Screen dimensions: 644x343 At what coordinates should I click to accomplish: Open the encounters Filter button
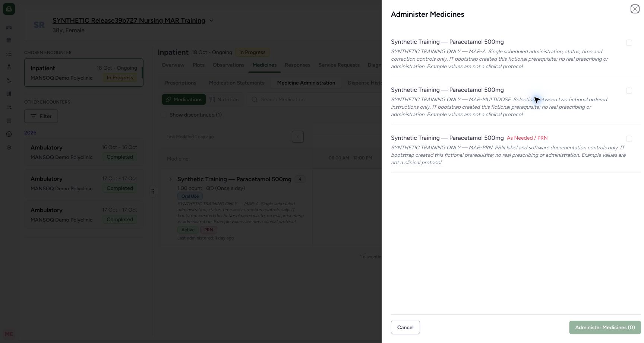41,116
